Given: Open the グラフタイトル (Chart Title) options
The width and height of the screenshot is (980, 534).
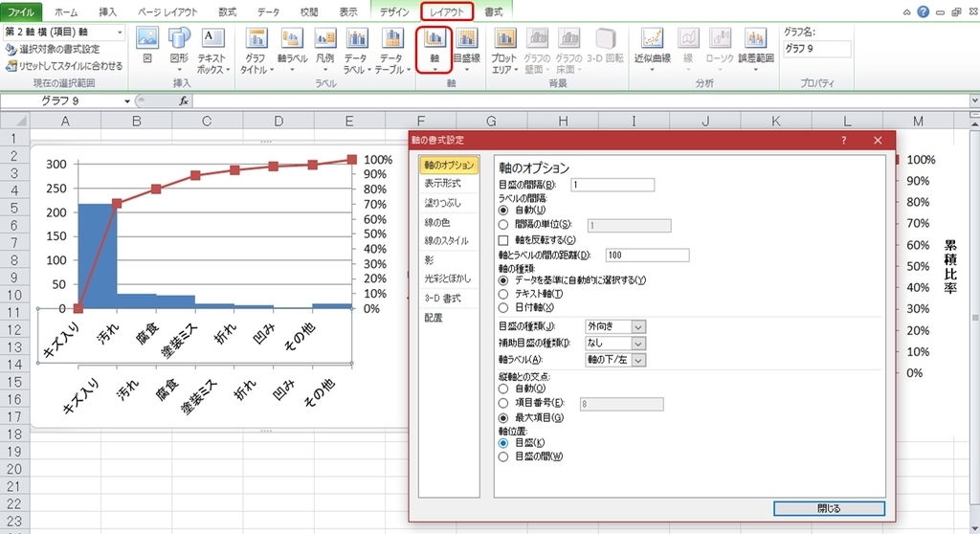Looking at the screenshot, I should 256,52.
